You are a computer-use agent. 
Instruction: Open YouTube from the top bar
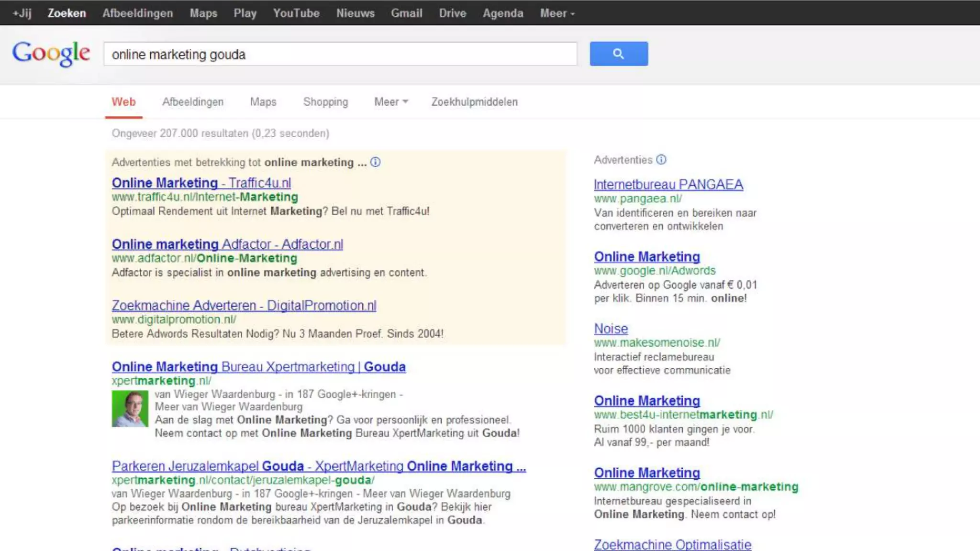click(296, 13)
